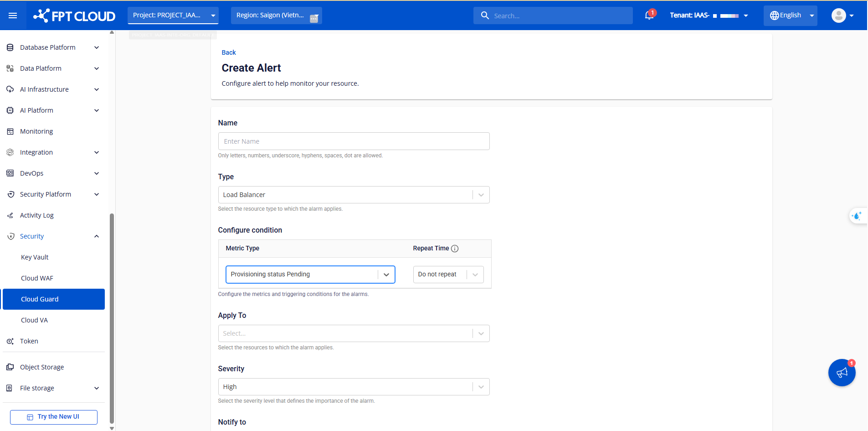Click the notification bell icon
This screenshot has width=868, height=431.
649,16
